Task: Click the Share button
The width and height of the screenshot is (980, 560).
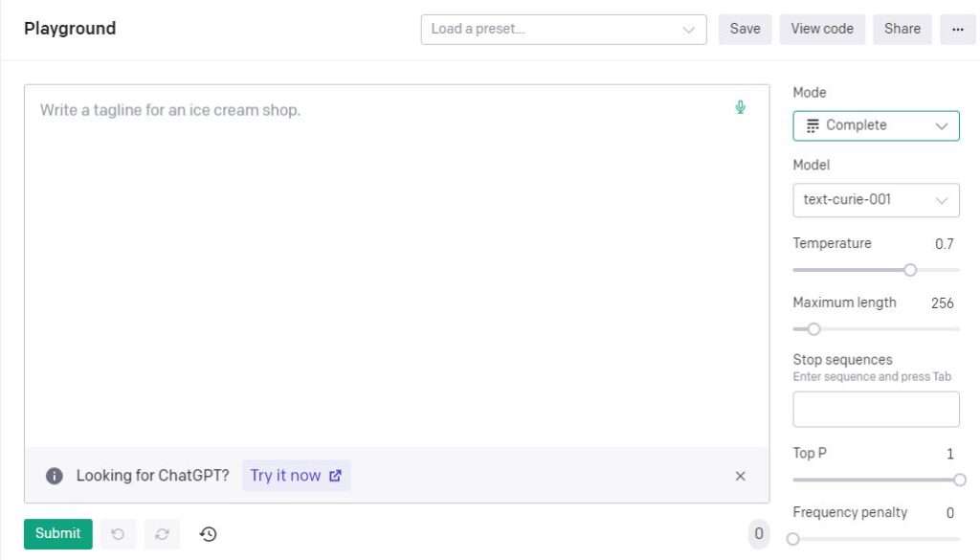Action: coord(902,30)
